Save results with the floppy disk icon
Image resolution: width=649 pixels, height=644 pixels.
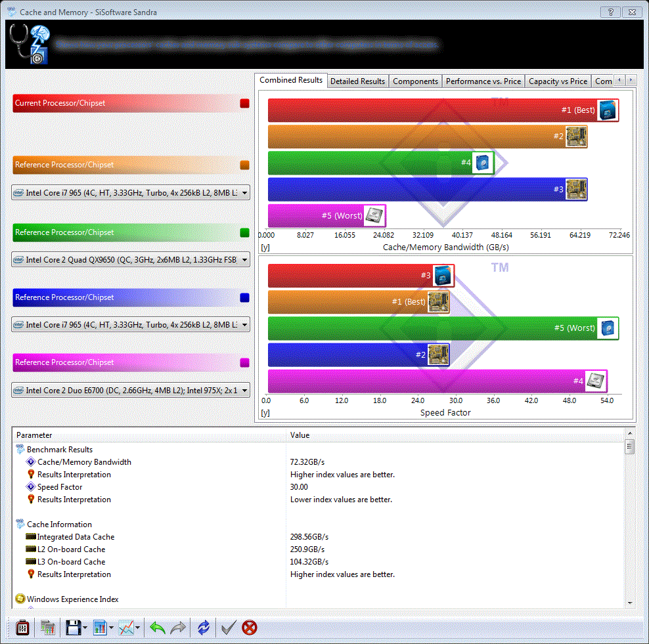tap(74, 628)
